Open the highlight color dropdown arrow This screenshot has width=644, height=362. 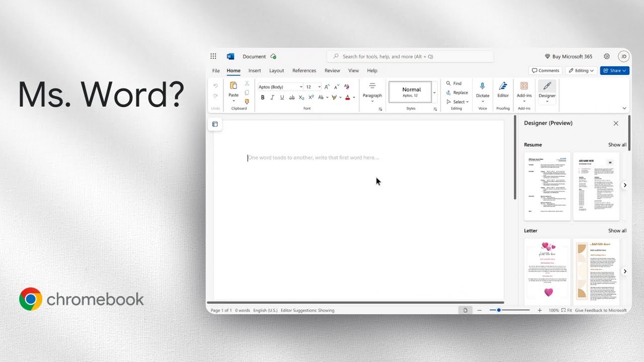tap(340, 98)
